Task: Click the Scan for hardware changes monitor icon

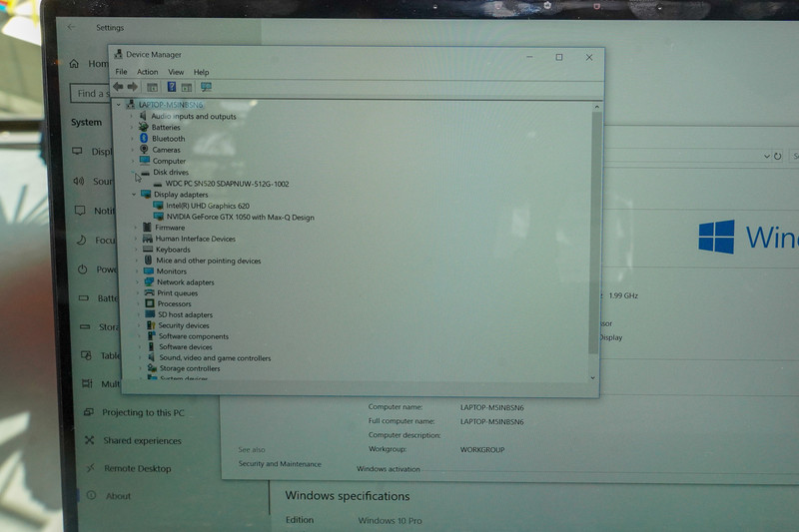Action: [x=206, y=87]
